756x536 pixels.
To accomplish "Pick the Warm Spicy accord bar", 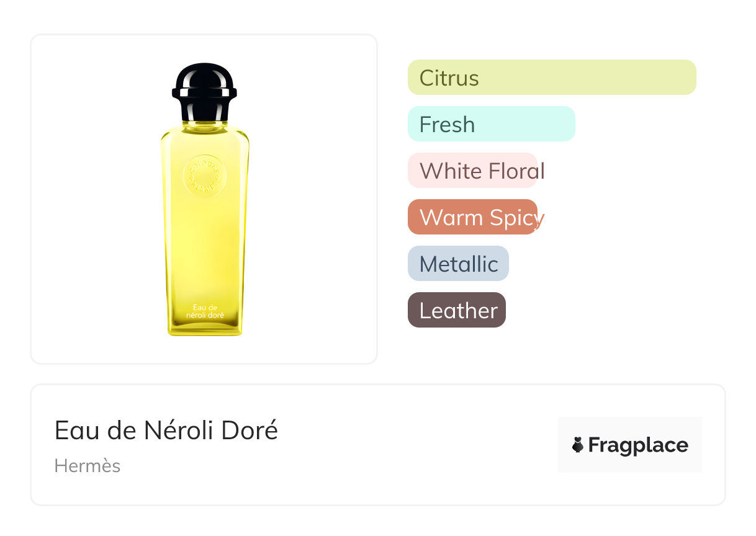I will coord(472,217).
